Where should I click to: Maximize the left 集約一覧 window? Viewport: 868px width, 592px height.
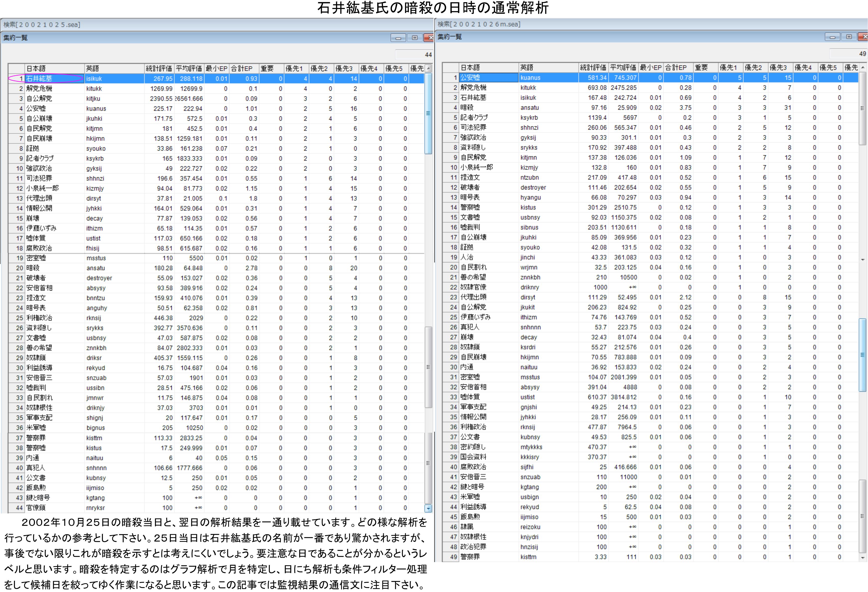415,38
